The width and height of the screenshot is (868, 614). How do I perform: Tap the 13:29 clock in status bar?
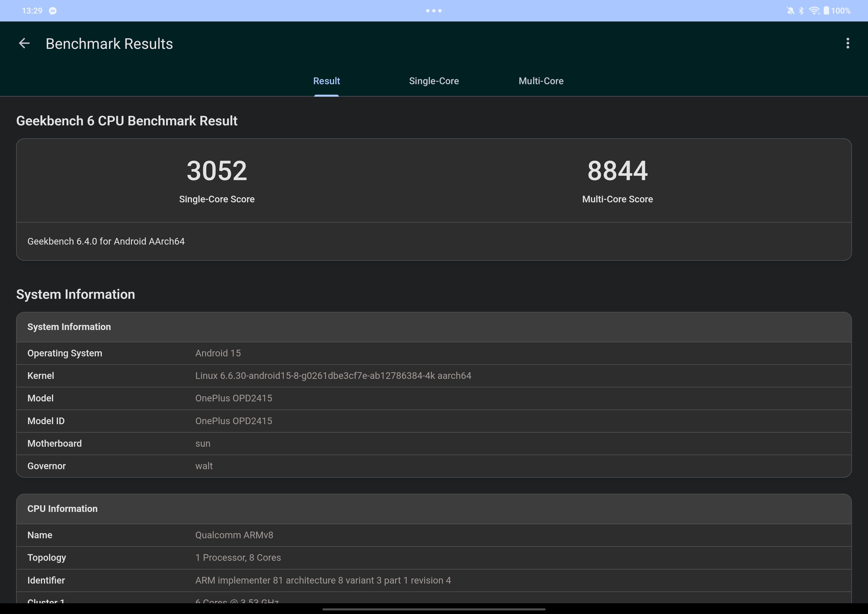32,10
